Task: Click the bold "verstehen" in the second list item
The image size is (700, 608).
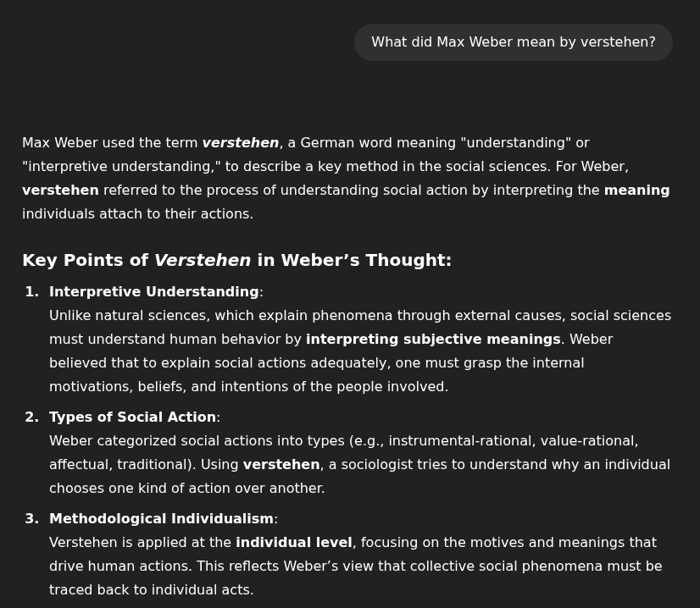Action: tap(281, 465)
